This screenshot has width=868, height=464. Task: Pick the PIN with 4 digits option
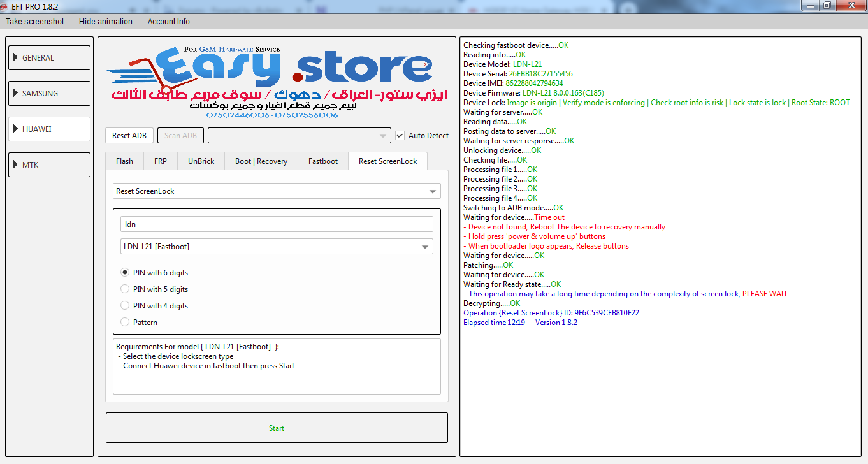tap(154, 306)
